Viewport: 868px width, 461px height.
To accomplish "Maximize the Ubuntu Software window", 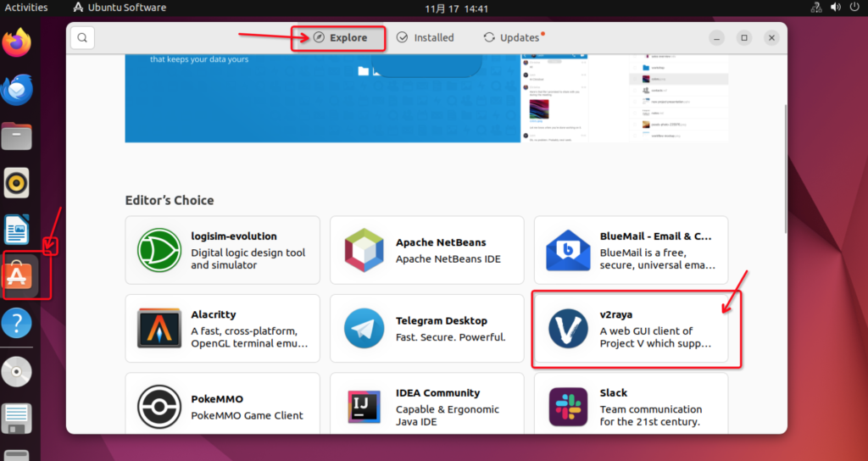I will coord(744,37).
